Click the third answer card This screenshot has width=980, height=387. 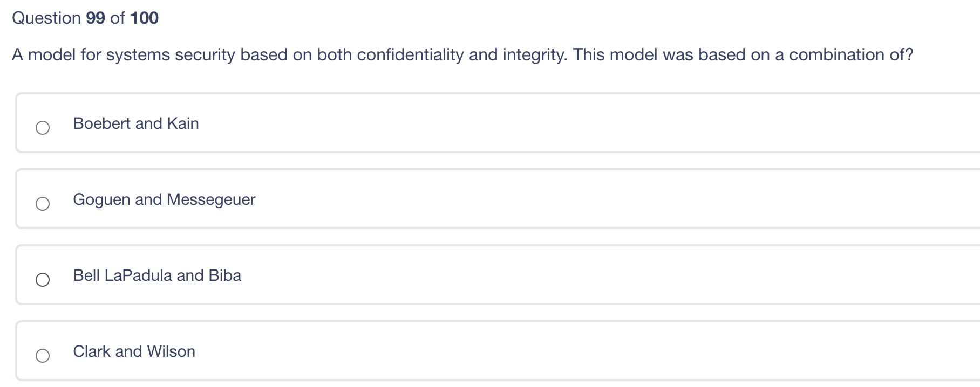click(486, 275)
